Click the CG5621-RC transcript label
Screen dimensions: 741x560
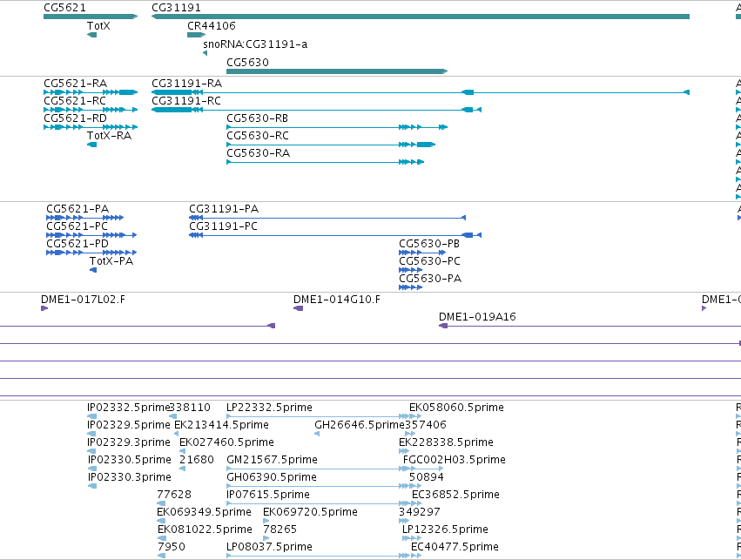point(75,101)
